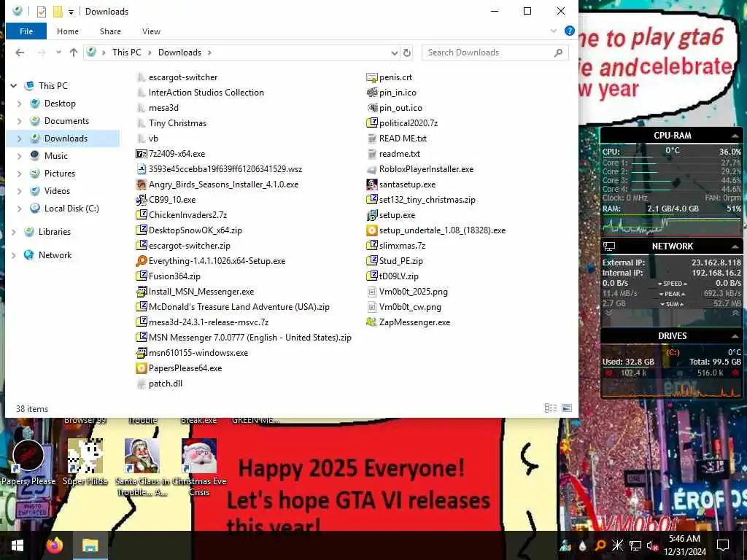Open the File ribbon tab
The height and width of the screenshot is (560, 747).
[x=26, y=31]
